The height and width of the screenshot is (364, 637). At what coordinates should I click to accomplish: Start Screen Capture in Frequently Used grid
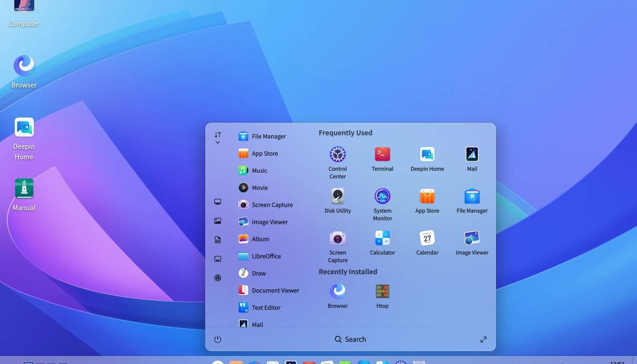coord(338,246)
